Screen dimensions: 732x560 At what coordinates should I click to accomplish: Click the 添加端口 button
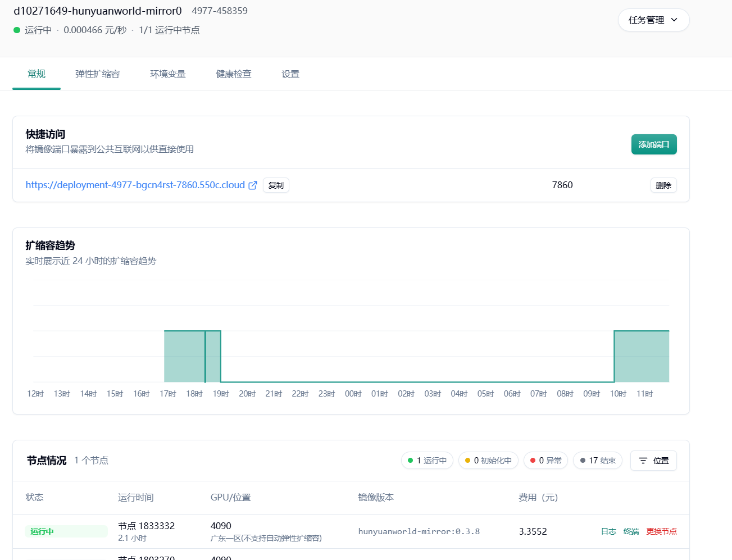[653, 144]
